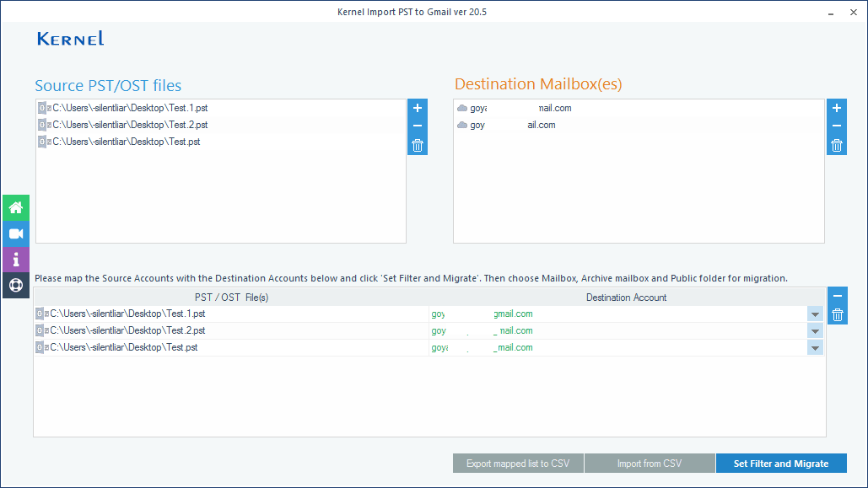Click Export mapped list to CSV
This screenshot has height=488, width=868.
[518, 464]
